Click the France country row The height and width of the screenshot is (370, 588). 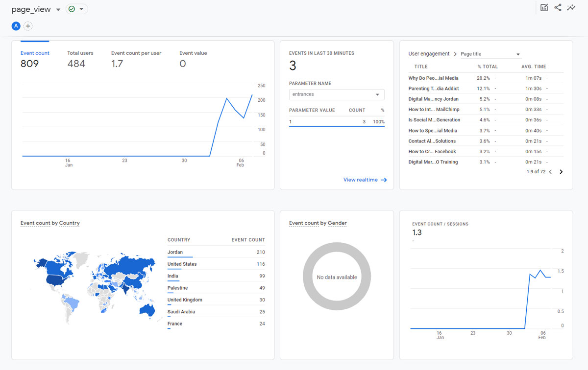point(216,324)
